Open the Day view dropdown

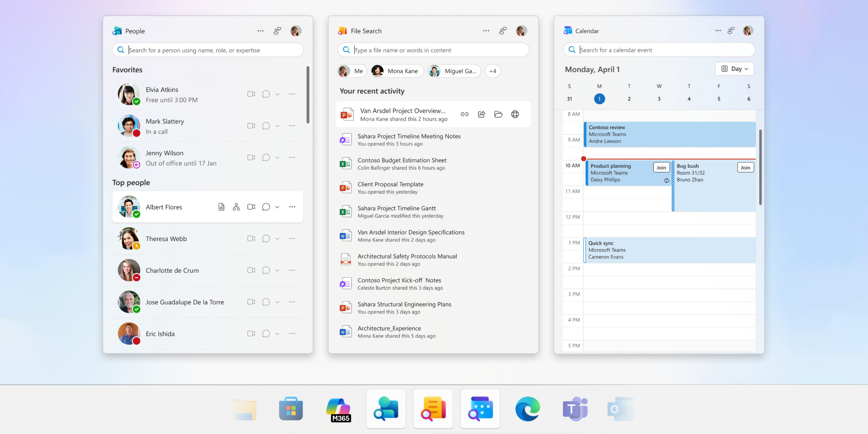pos(734,69)
